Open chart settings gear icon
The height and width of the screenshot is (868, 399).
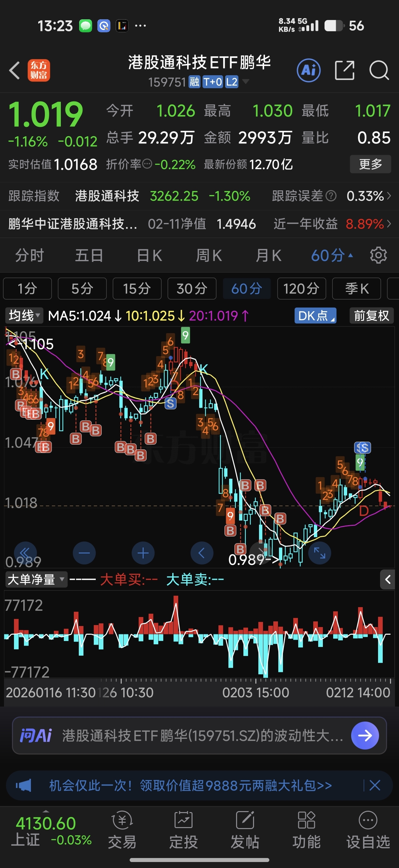point(378,255)
